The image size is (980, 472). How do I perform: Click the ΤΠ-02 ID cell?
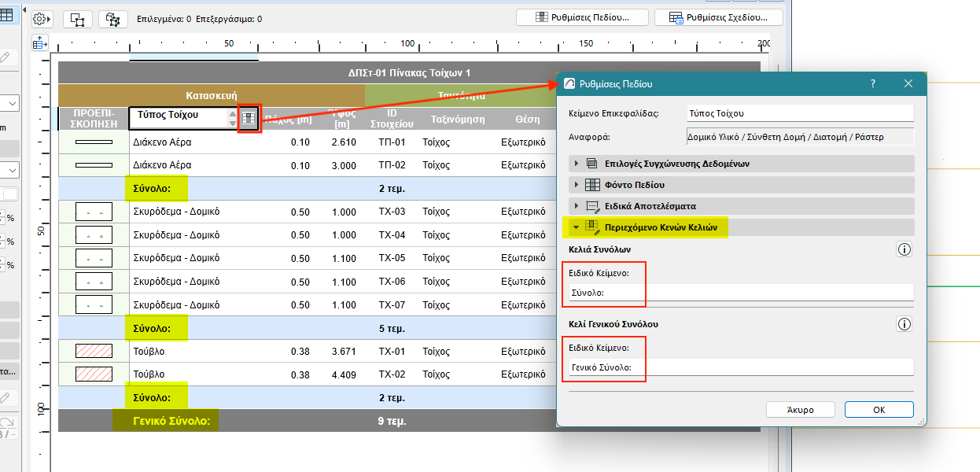tap(392, 165)
